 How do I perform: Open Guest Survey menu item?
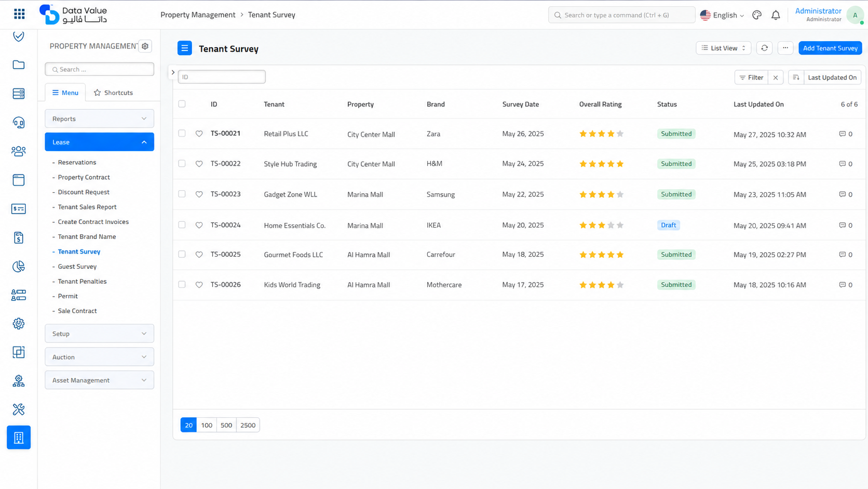coord(77,267)
